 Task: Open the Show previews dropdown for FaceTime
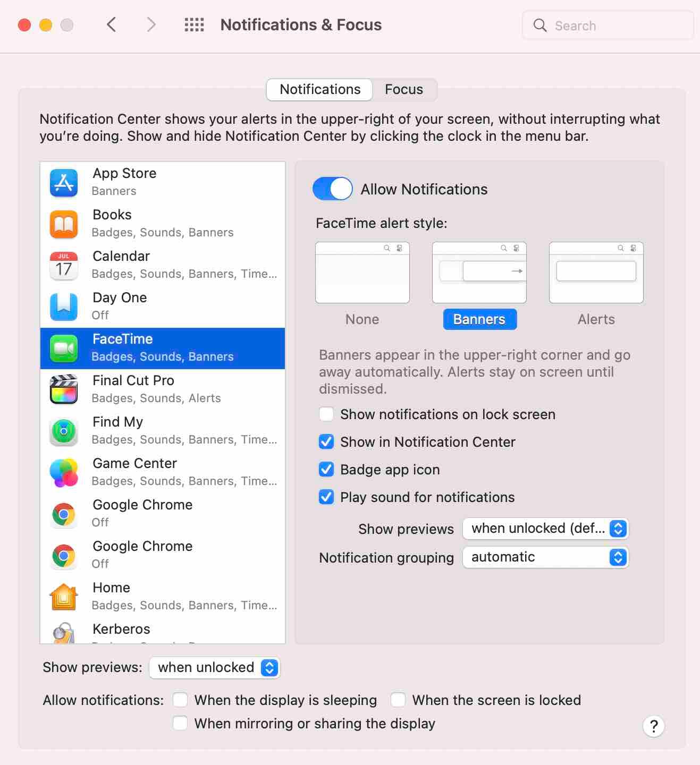click(x=545, y=529)
